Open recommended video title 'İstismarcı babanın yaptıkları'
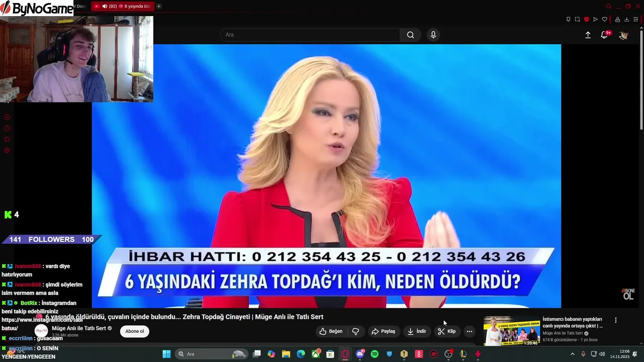This screenshot has height=362, width=644. pos(573,322)
